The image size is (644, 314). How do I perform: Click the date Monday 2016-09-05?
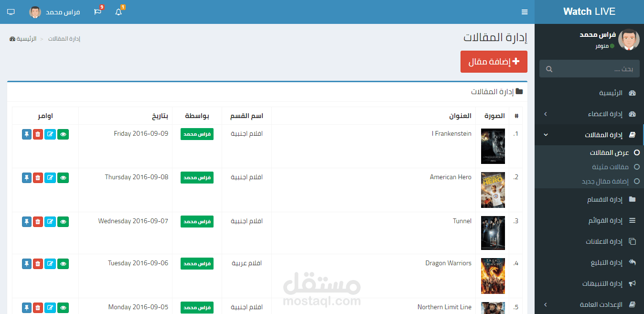pyautogui.click(x=138, y=307)
